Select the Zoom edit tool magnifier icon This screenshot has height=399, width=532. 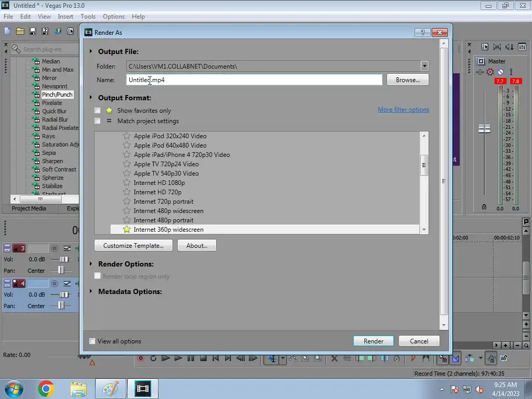pyautogui.click(x=317, y=358)
